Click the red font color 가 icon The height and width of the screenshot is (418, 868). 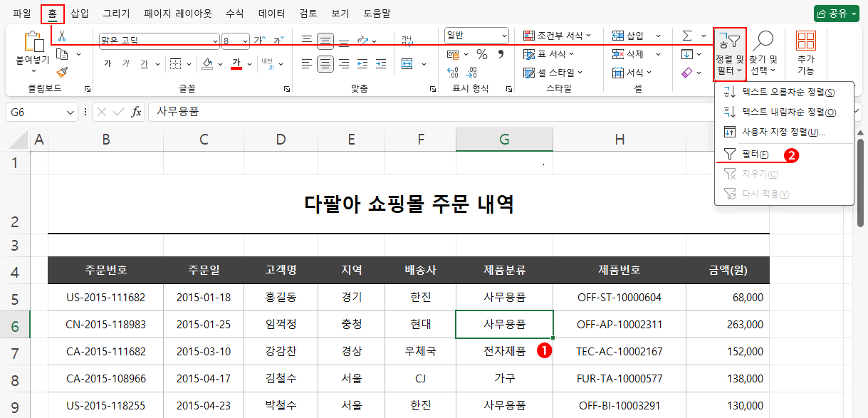(236, 63)
